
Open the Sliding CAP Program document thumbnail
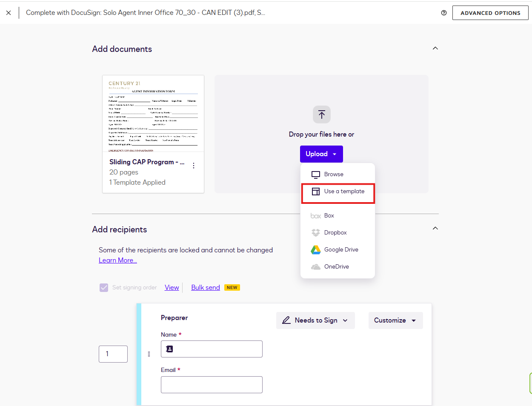click(153, 114)
